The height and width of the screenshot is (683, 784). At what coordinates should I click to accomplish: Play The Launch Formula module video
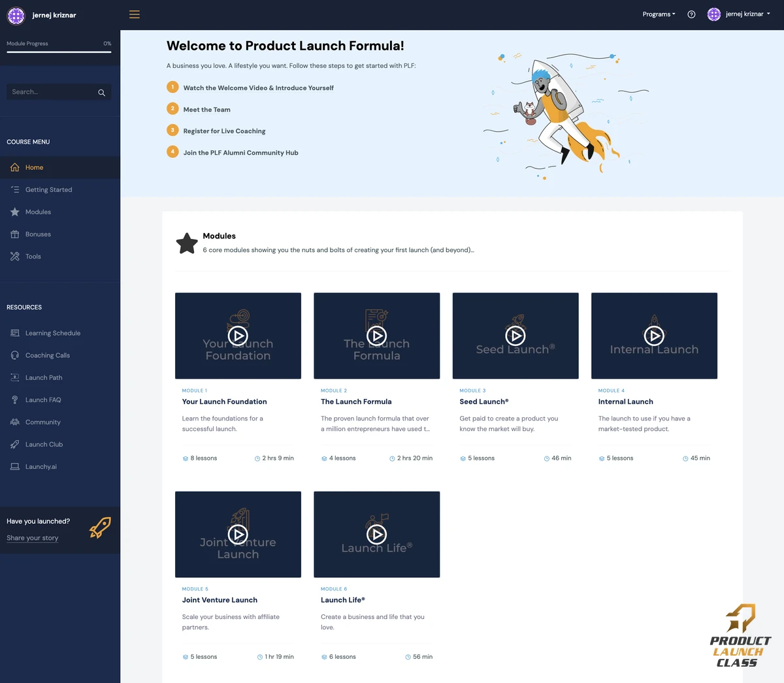tap(376, 336)
